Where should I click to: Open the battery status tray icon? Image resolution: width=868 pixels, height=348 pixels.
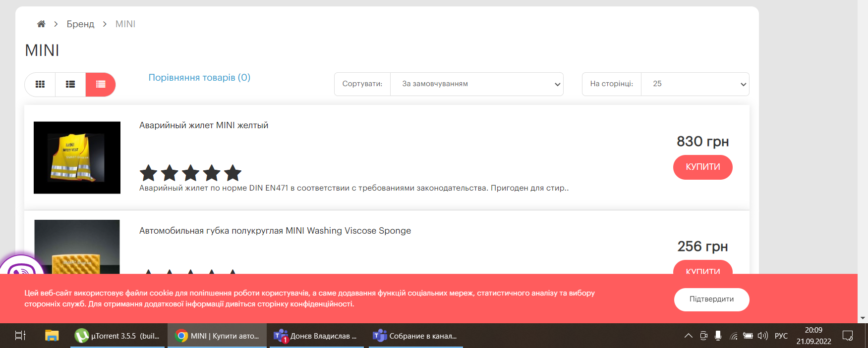(748, 336)
